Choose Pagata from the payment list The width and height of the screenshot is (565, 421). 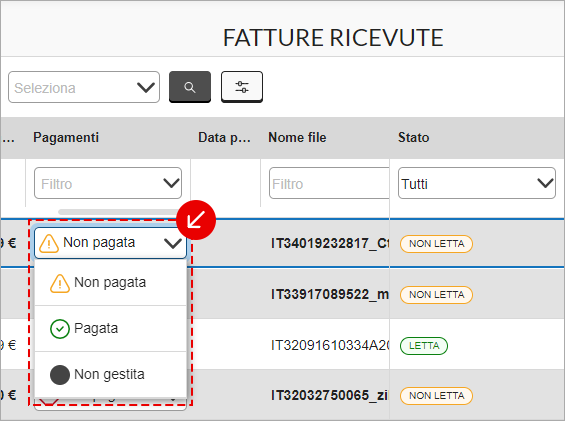click(111, 329)
